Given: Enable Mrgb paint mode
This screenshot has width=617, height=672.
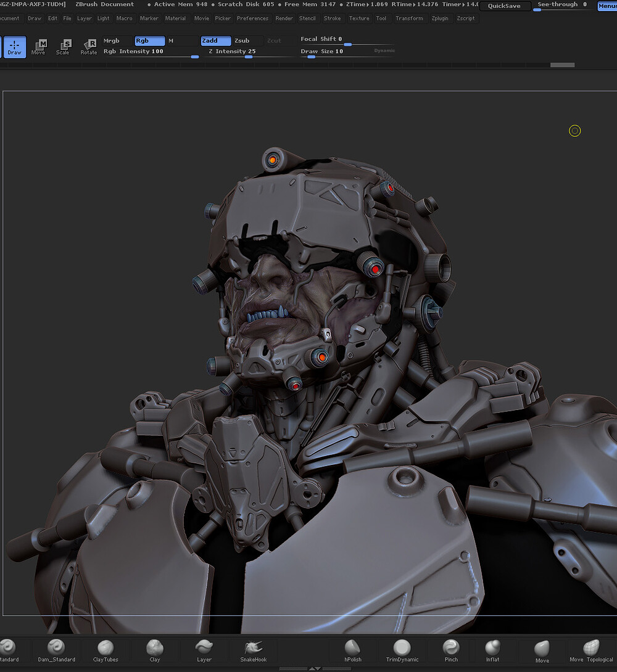Looking at the screenshot, I should coord(117,41).
